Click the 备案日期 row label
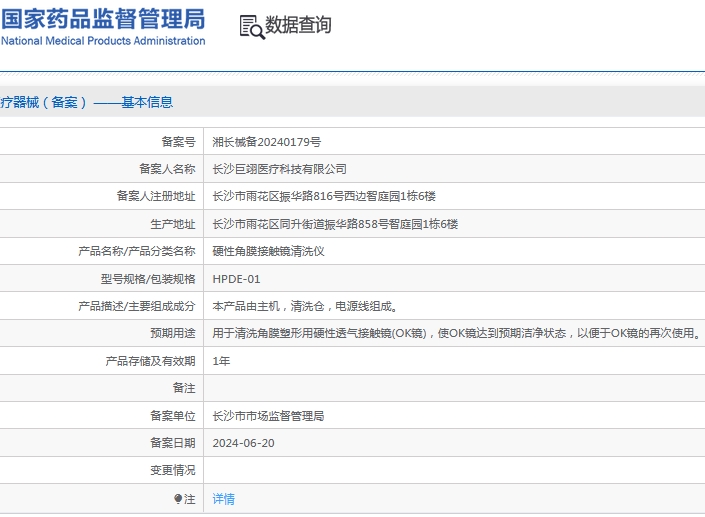 (x=173, y=443)
